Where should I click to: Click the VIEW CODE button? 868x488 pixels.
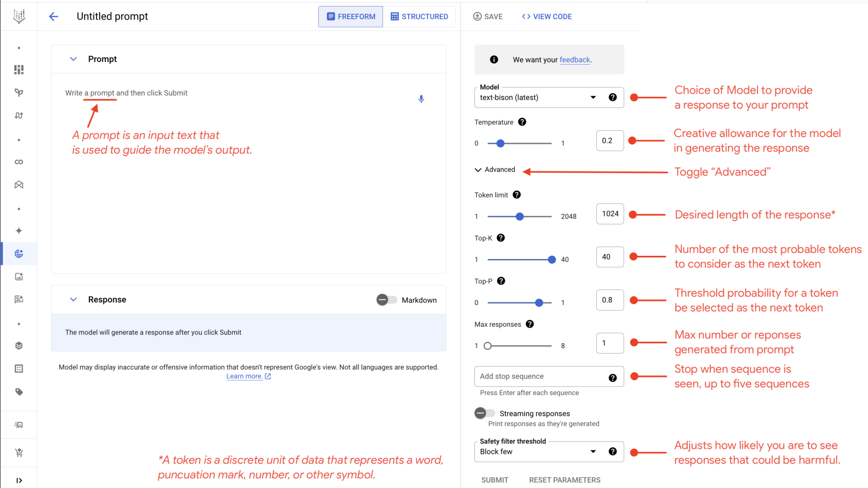coord(547,17)
